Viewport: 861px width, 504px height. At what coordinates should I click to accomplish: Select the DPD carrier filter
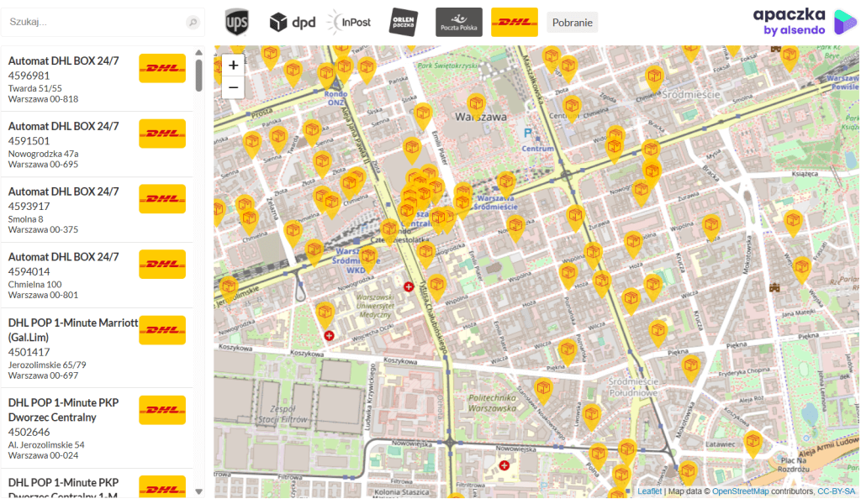[292, 22]
